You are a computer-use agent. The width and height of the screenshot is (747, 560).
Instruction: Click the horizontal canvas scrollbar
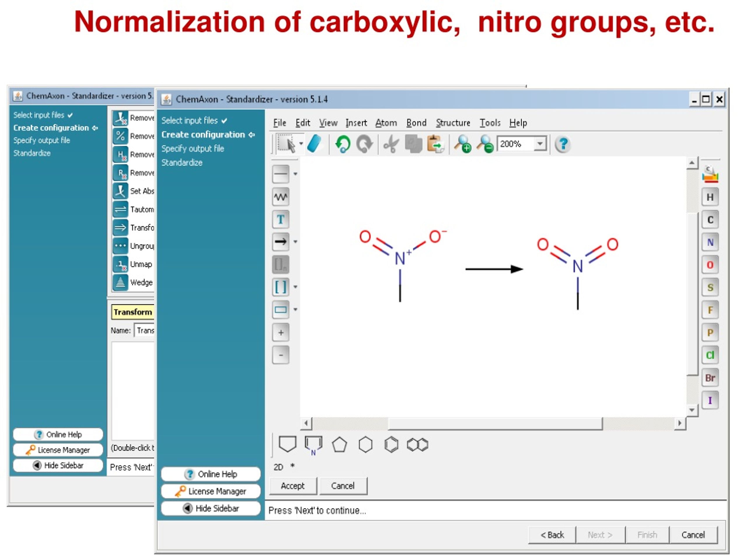pos(495,423)
